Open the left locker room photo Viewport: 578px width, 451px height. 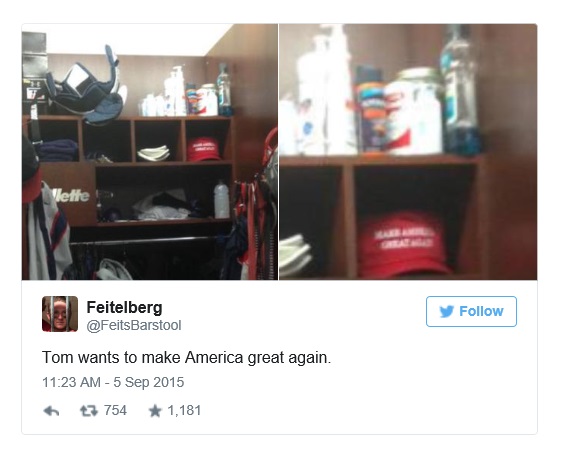[x=150, y=152]
